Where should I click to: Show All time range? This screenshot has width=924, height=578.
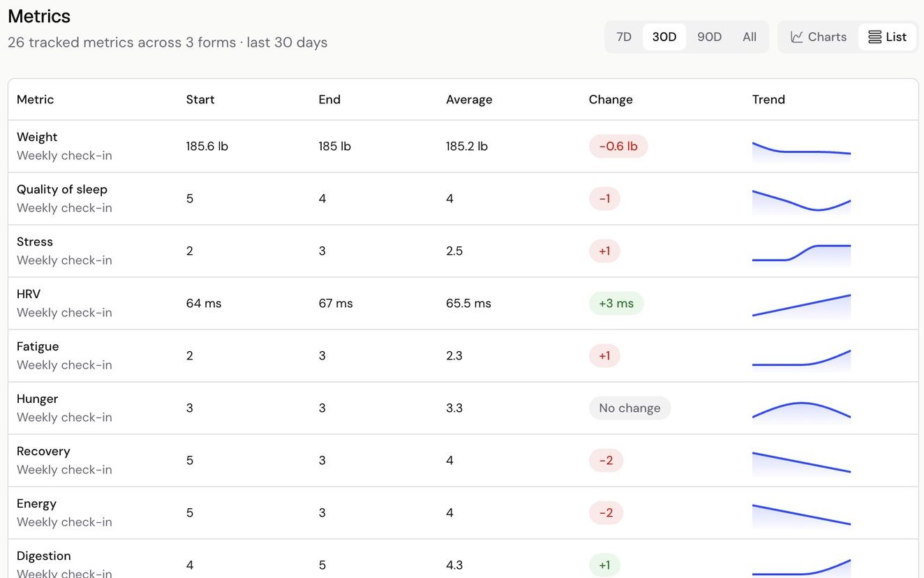coord(750,37)
